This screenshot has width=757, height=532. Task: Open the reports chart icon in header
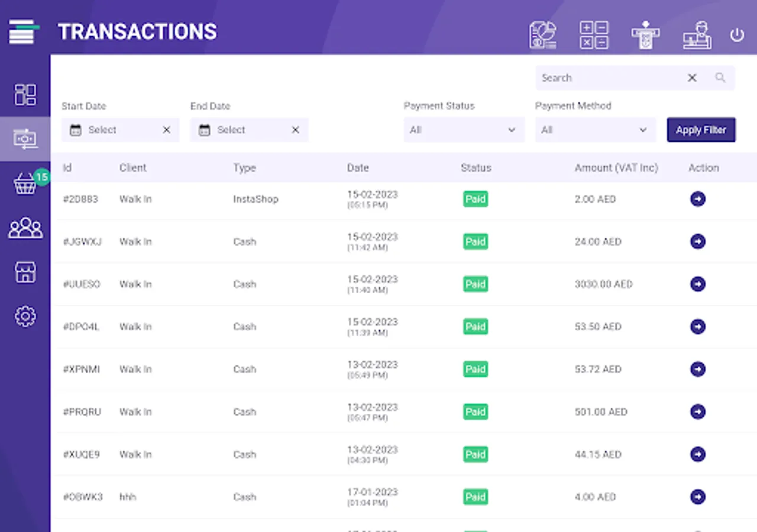coord(542,35)
